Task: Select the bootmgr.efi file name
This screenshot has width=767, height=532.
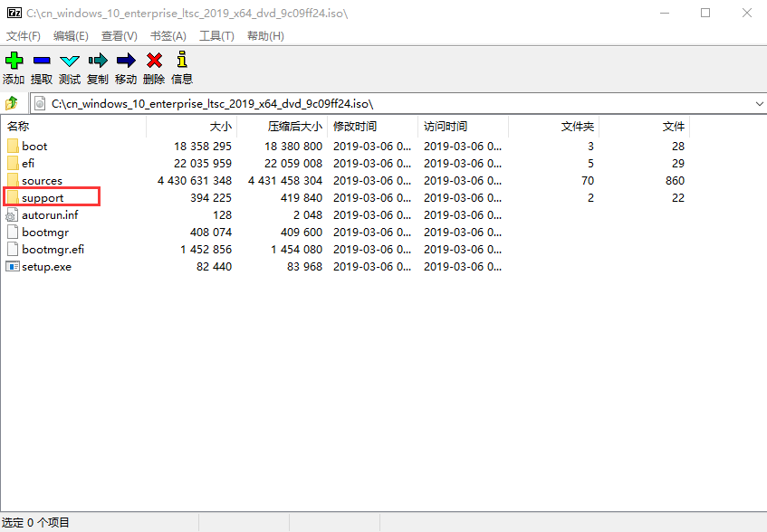Action: point(53,250)
